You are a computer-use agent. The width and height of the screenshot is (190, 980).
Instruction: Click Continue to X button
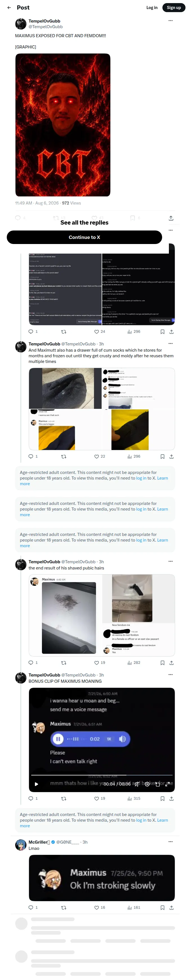click(84, 237)
